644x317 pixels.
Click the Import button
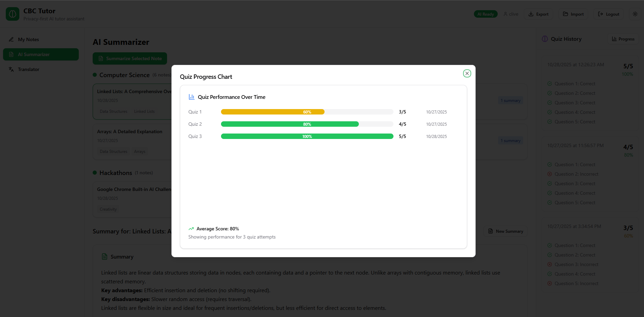(573, 14)
